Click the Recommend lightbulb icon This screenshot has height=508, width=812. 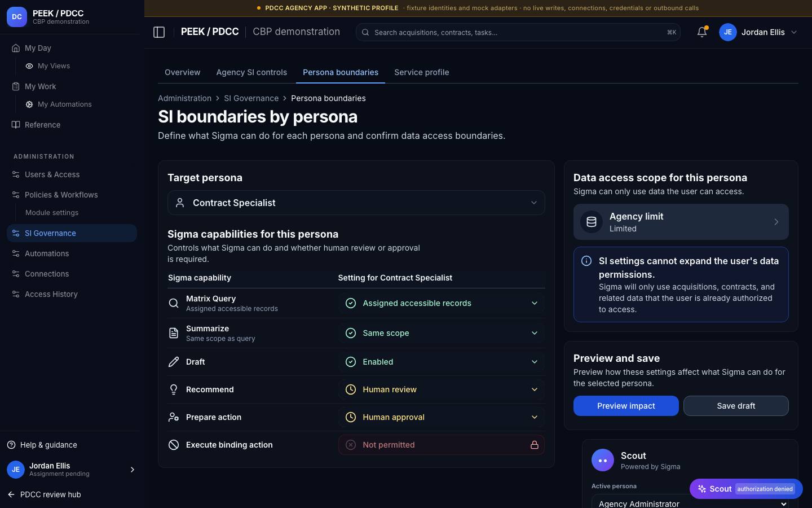click(x=174, y=389)
